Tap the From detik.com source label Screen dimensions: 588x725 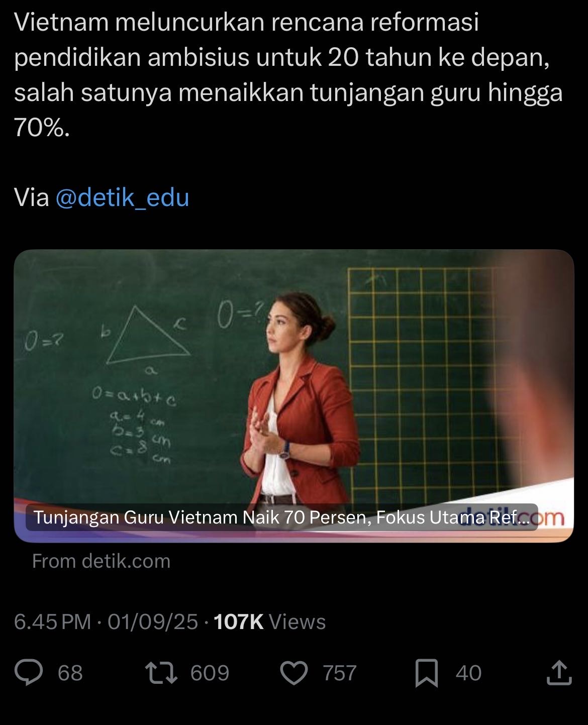pyautogui.click(x=102, y=561)
